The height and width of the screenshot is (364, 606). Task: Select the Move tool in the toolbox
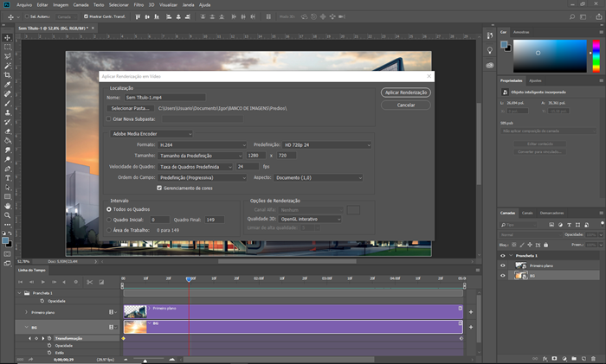click(x=7, y=37)
